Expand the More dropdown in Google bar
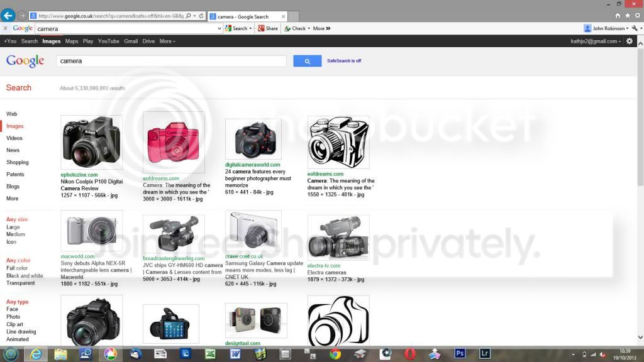Screen dimensions: 644x362 pos(167,41)
